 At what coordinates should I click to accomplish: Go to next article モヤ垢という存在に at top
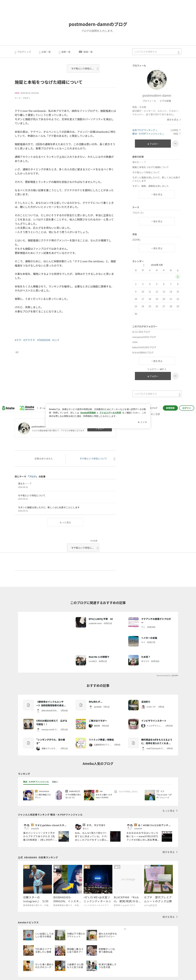coord(83,68)
